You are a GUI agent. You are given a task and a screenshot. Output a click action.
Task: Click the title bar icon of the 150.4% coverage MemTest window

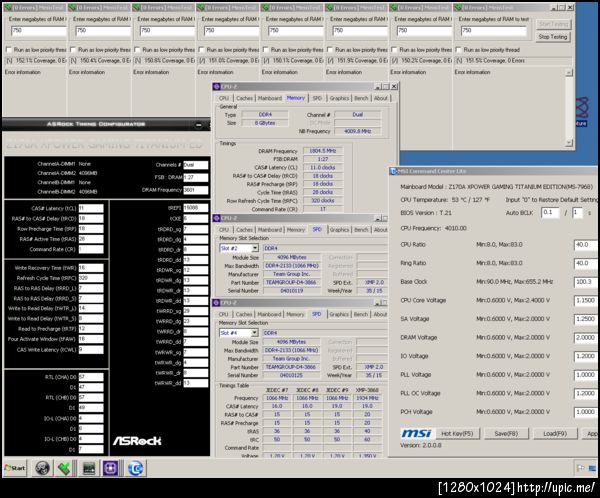[x=72, y=7]
